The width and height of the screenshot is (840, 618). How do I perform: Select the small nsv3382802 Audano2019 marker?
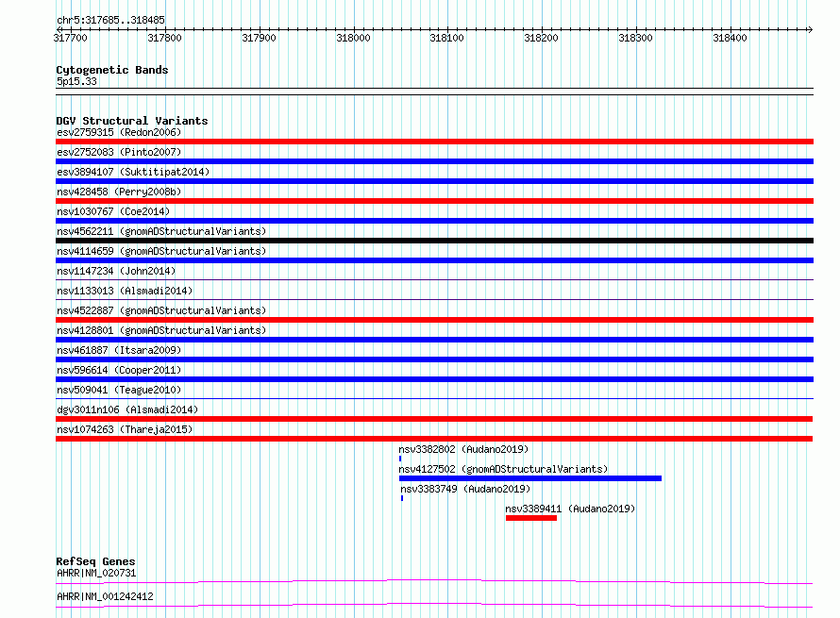pyautogui.click(x=400, y=459)
